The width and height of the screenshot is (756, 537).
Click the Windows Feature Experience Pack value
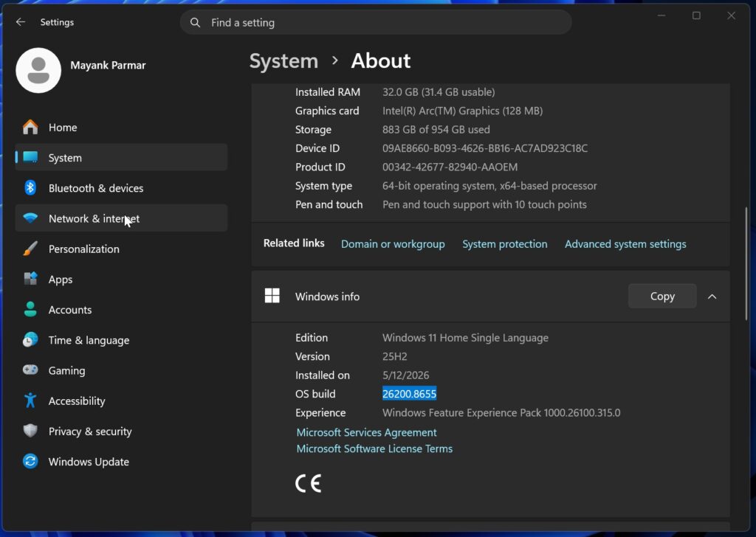click(501, 413)
